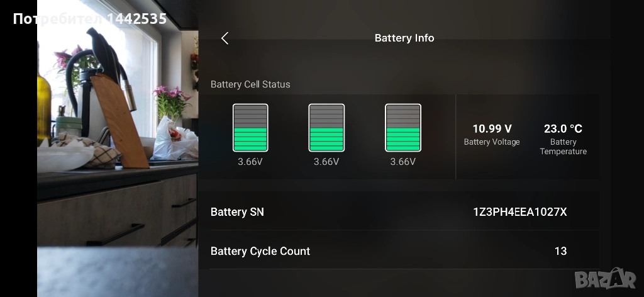This screenshot has width=644, height=297.
Task: Click the cycle count value 13
Action: (560, 251)
